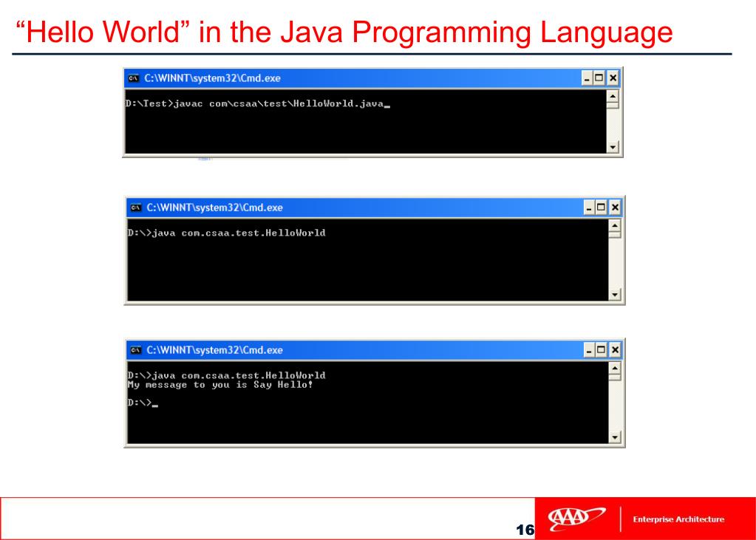Close the middle Cmd.exe window
The width and height of the screenshot is (756, 540).
(614, 208)
